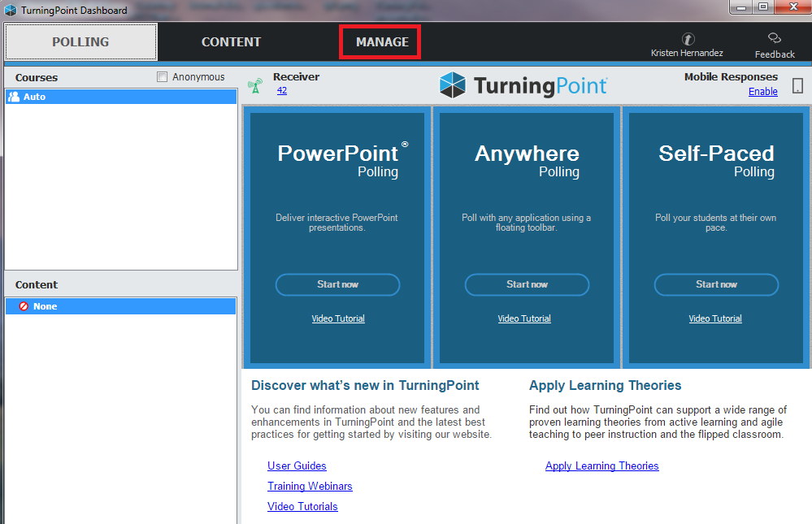Click the red prohibited icon beside None
Screen dimensions: 812x524
point(24,306)
